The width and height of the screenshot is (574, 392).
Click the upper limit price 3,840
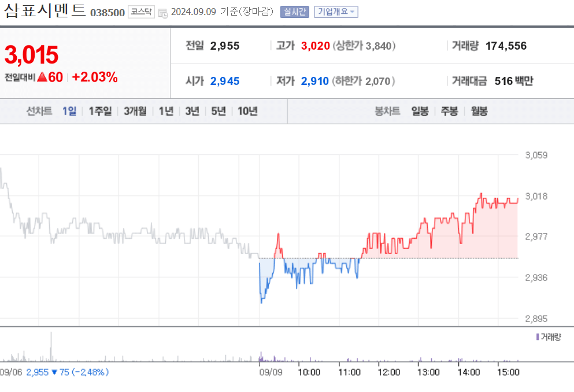(x=379, y=46)
